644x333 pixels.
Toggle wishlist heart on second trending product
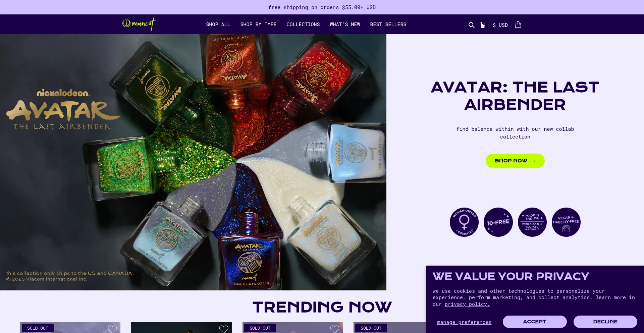pos(224,329)
